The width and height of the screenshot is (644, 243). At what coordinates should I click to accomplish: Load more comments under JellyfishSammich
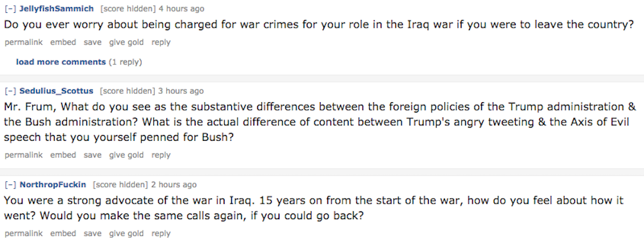[x=61, y=62]
